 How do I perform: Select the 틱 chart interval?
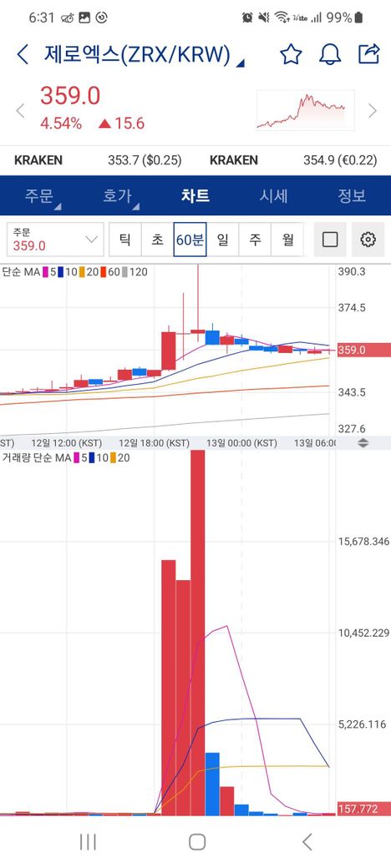point(125,240)
